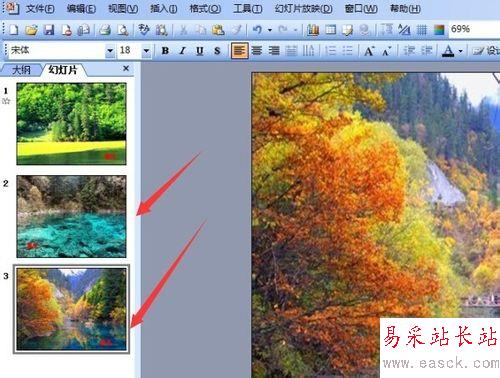Open the redo history dropdown arrow
Viewport: 500px width, 378px height.
295,30
